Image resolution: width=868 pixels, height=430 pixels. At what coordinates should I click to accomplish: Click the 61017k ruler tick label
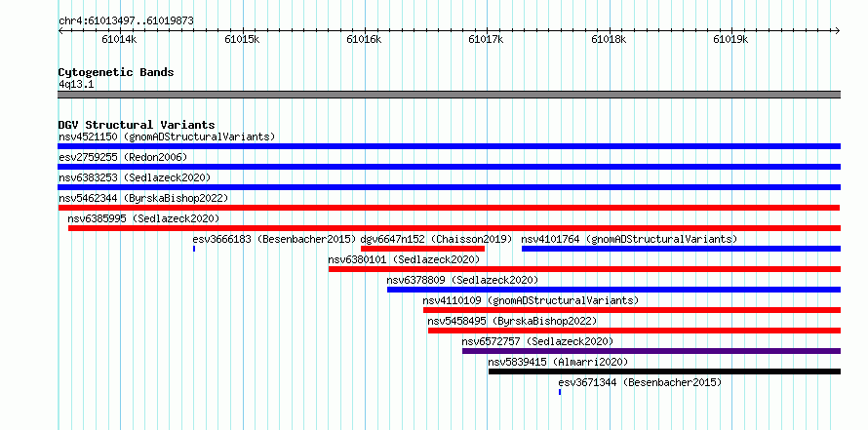point(486,39)
